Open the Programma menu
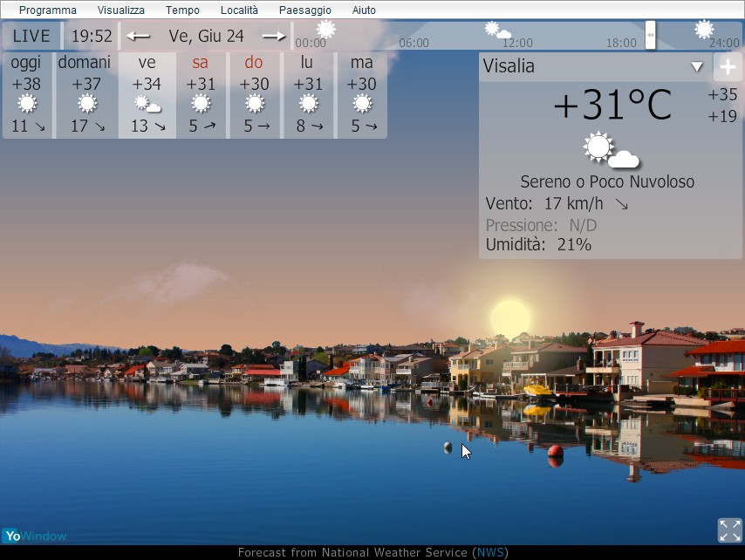The image size is (745, 560). tap(47, 10)
